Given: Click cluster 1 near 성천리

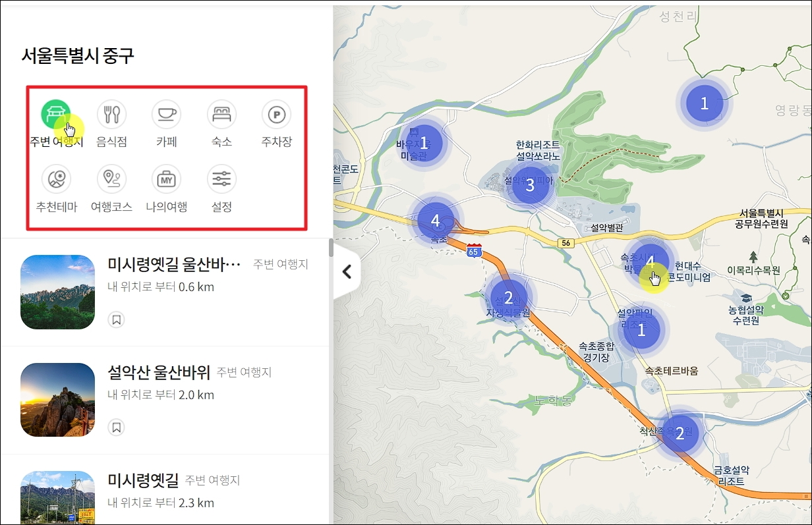Looking at the screenshot, I should click(705, 103).
